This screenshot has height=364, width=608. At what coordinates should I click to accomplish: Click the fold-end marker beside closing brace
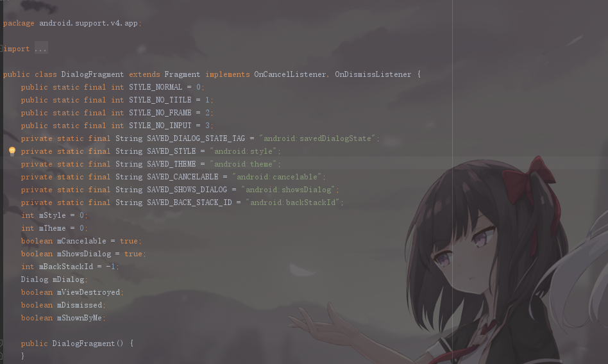pos(1,356)
